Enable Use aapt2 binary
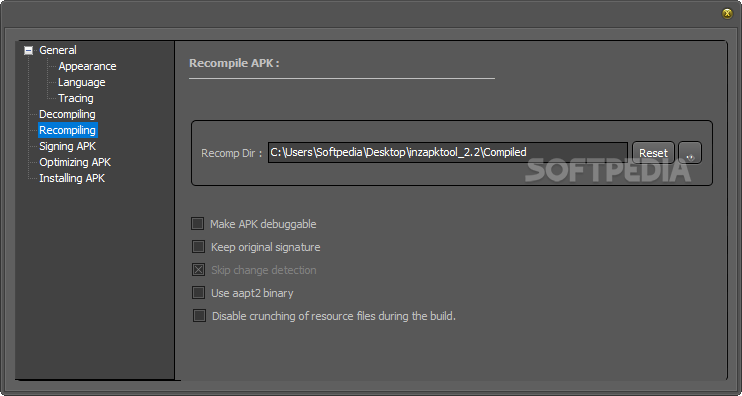742x396 pixels. click(198, 293)
